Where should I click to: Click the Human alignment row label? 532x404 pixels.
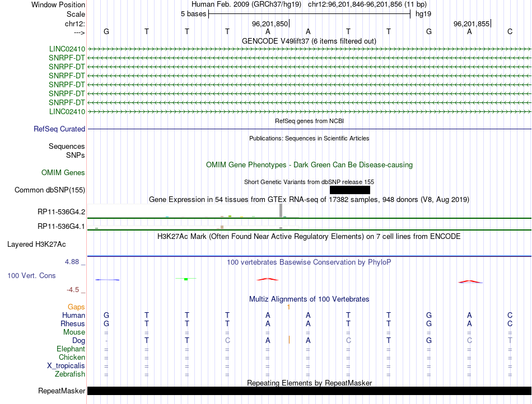tap(73, 315)
